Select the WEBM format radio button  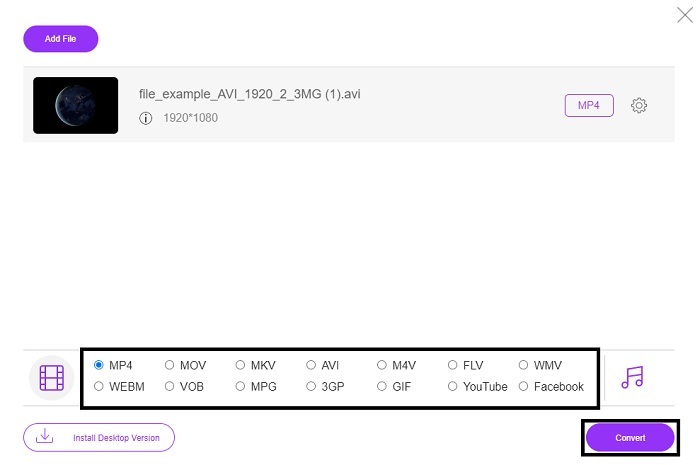(x=99, y=386)
